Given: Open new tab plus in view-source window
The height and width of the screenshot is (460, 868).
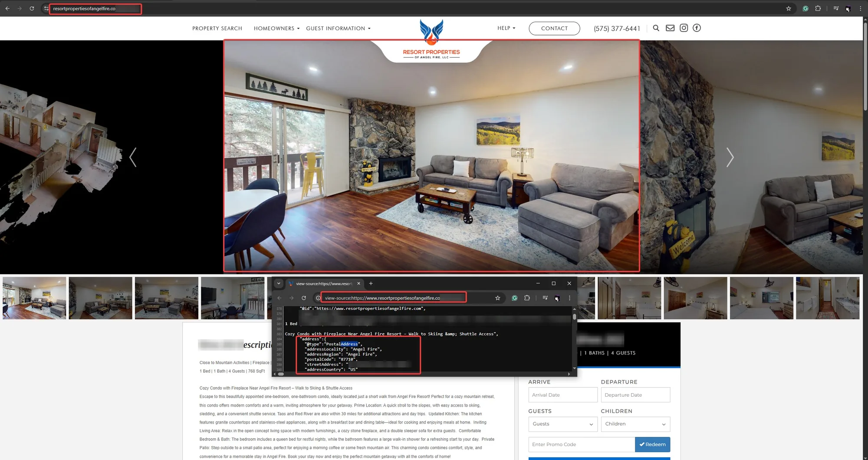Looking at the screenshot, I should click(x=371, y=283).
